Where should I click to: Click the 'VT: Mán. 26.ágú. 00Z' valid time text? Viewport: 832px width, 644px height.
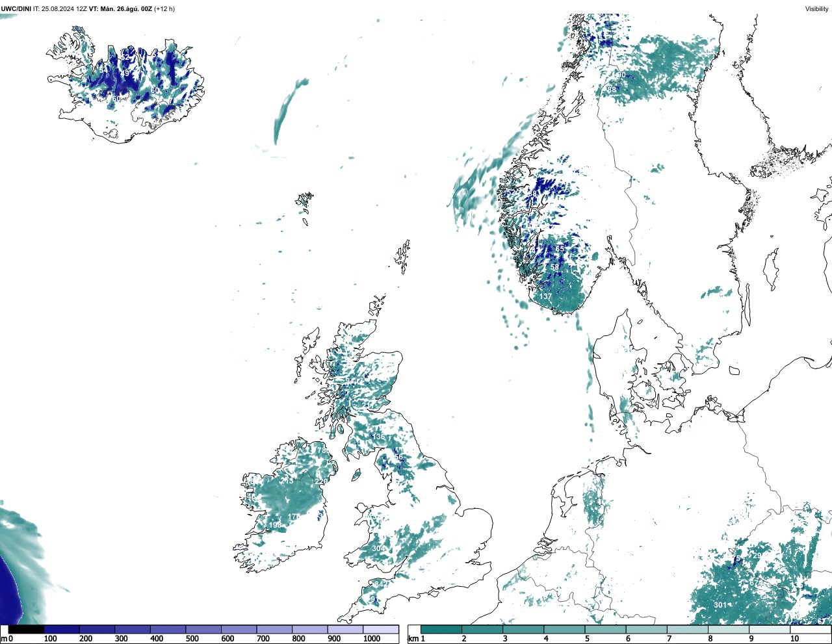coord(120,9)
